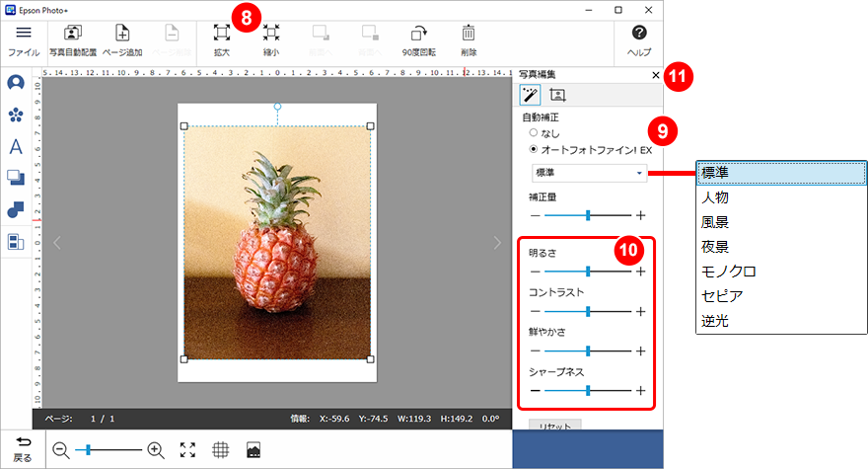Add a page with ページ追加
This screenshot has width=868, height=469.
[122, 37]
